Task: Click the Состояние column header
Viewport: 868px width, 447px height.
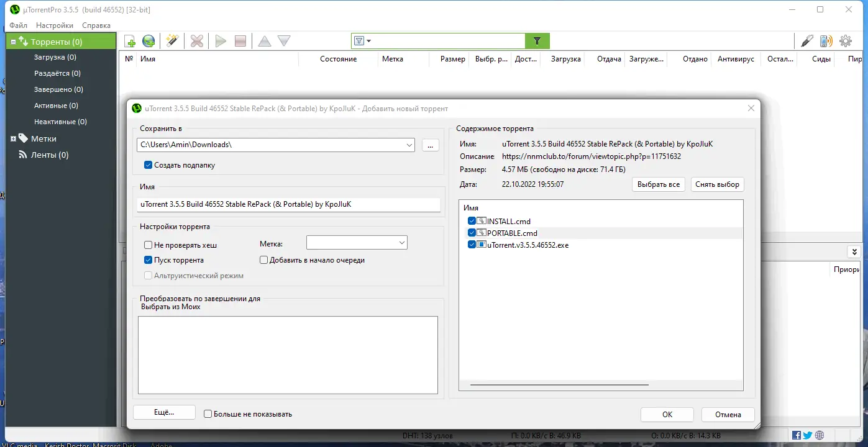Action: [x=339, y=59]
